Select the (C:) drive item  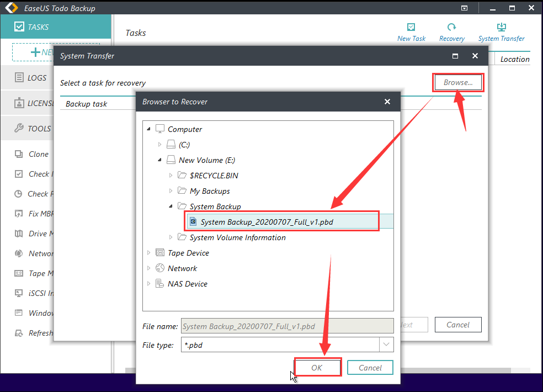tap(184, 145)
